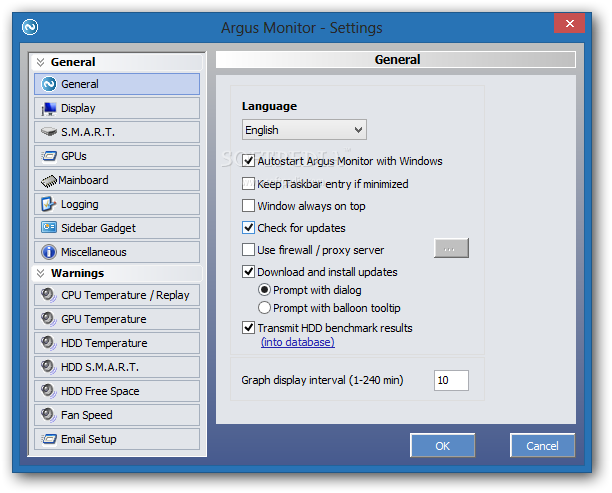Viewport: 612px width, 493px height.
Task: Open Fan Speed warning settings
Action: tap(117, 415)
